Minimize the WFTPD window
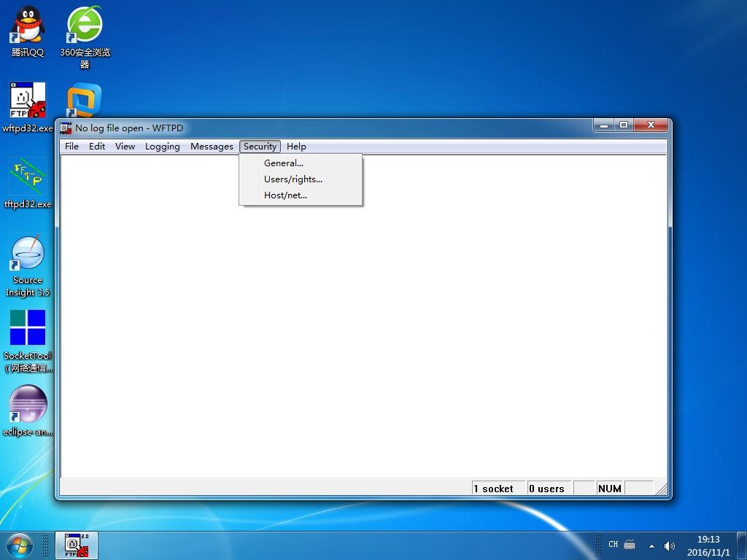 (x=604, y=125)
